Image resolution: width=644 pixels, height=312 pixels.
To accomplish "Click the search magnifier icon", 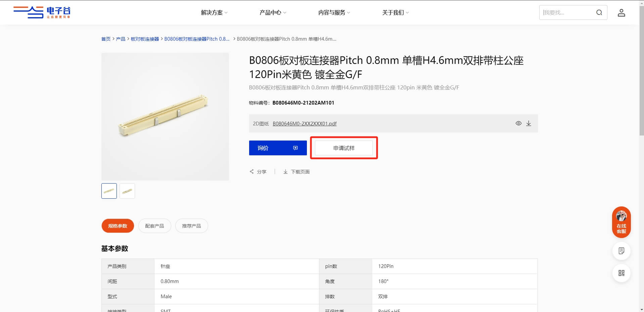I will [599, 13].
